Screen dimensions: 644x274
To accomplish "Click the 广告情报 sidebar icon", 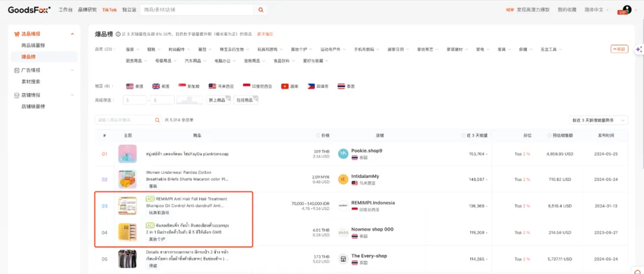I will click(x=17, y=70).
